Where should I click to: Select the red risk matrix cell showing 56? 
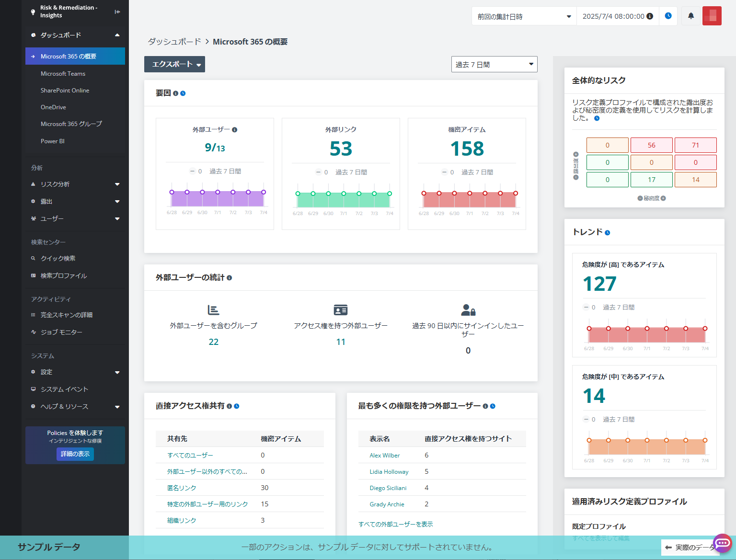pyautogui.click(x=652, y=145)
